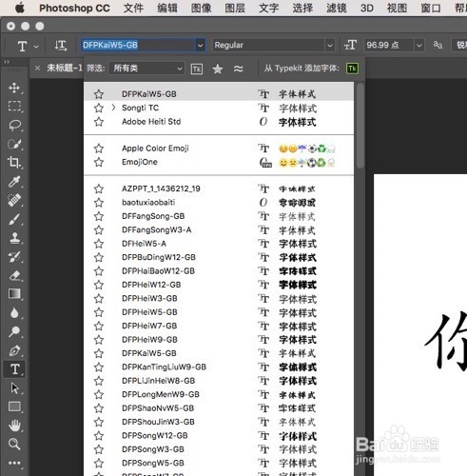Select the Move tool
467x476 pixels.
coord(14,88)
